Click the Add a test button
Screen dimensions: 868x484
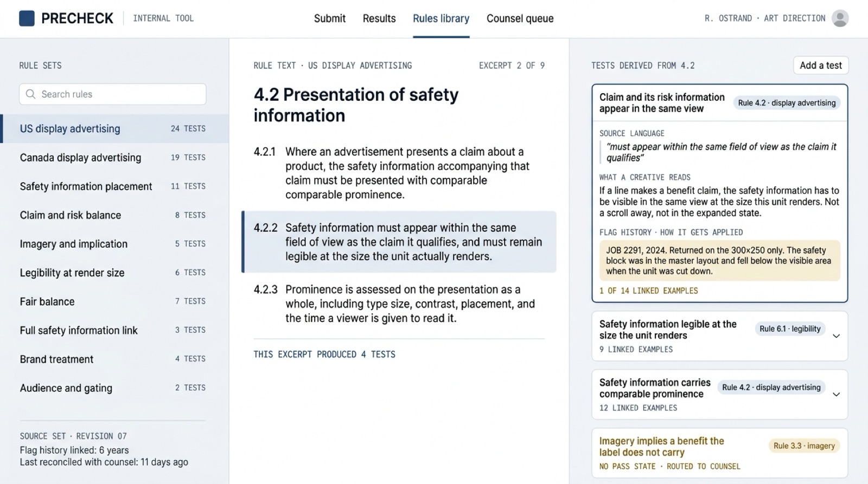tap(821, 65)
